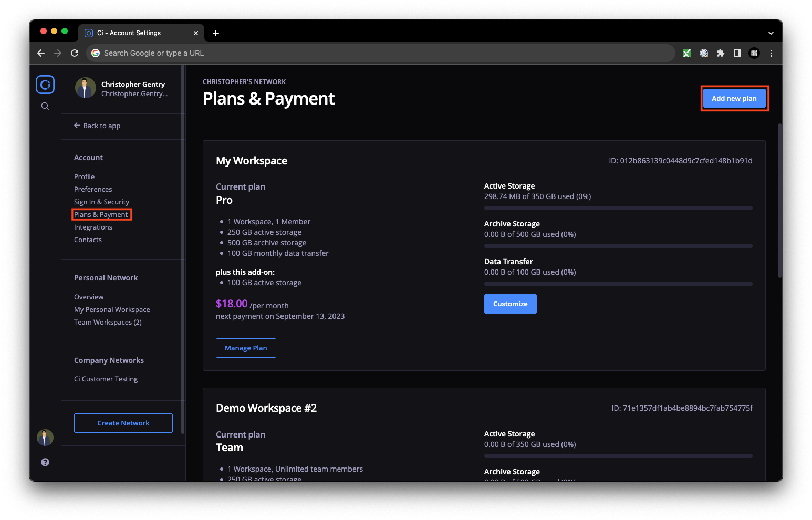This screenshot has height=520, width=812.
Task: Click the sidebar vertical scrollbar
Action: tap(183, 249)
